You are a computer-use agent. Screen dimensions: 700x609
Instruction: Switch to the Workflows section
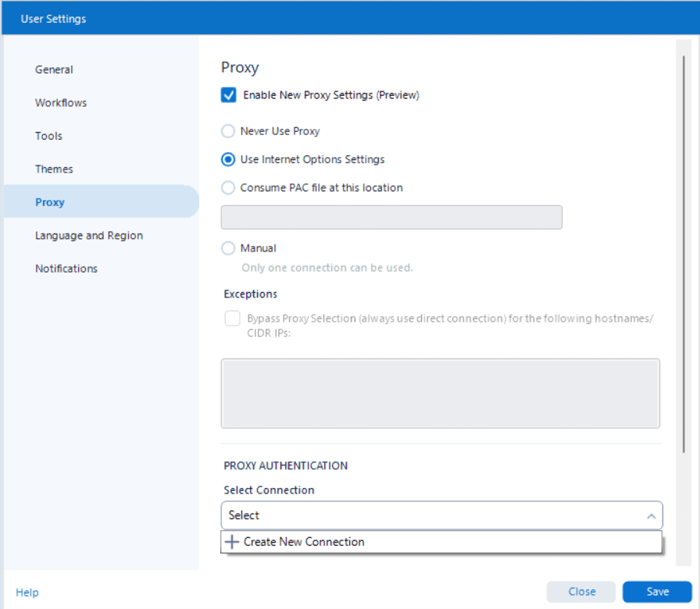pyautogui.click(x=61, y=103)
